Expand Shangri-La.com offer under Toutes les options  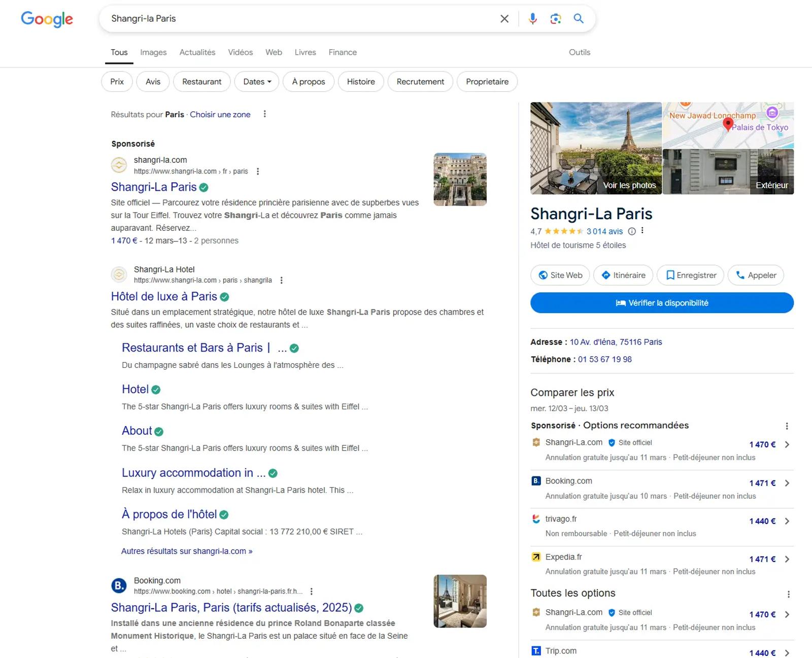(787, 614)
